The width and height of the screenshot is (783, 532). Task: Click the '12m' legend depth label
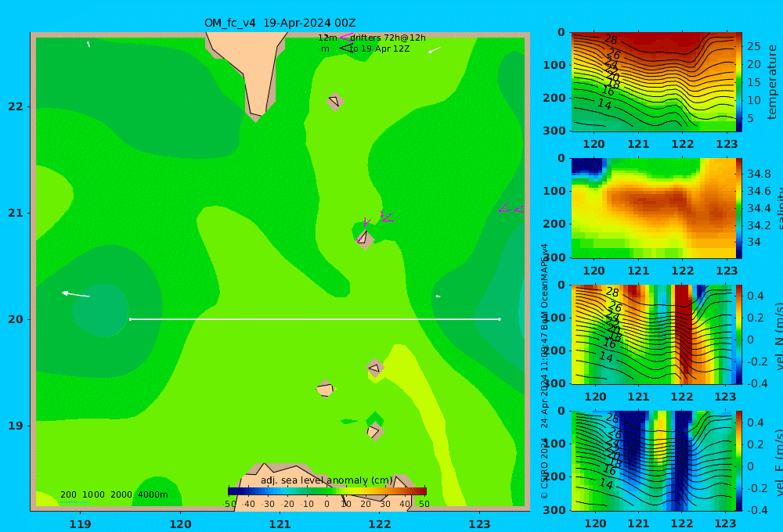(x=327, y=38)
